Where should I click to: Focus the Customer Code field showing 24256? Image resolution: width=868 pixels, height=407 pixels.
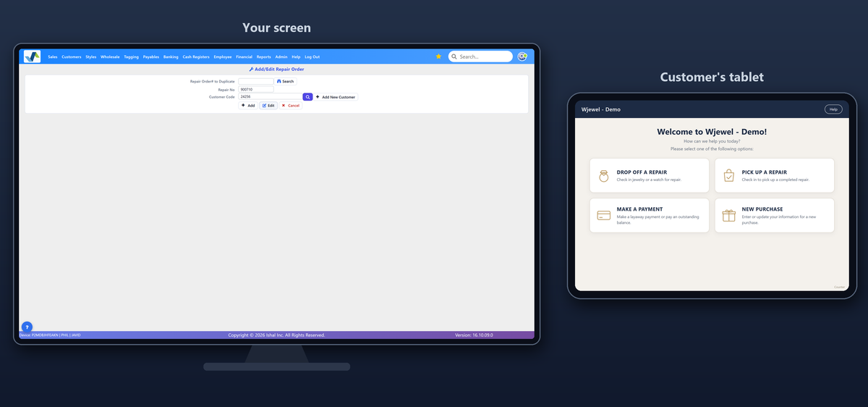coord(271,96)
